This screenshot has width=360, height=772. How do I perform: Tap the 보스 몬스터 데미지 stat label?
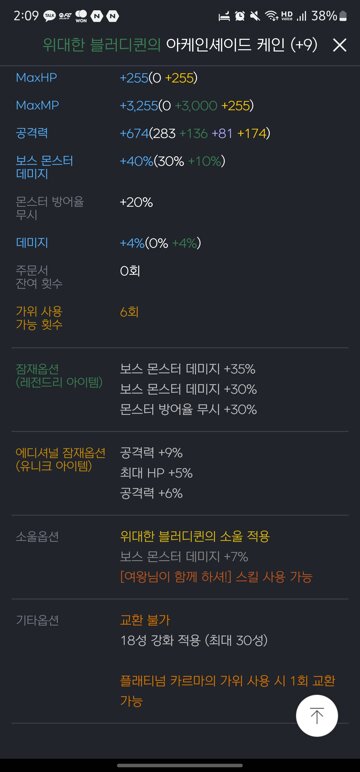(x=44, y=168)
